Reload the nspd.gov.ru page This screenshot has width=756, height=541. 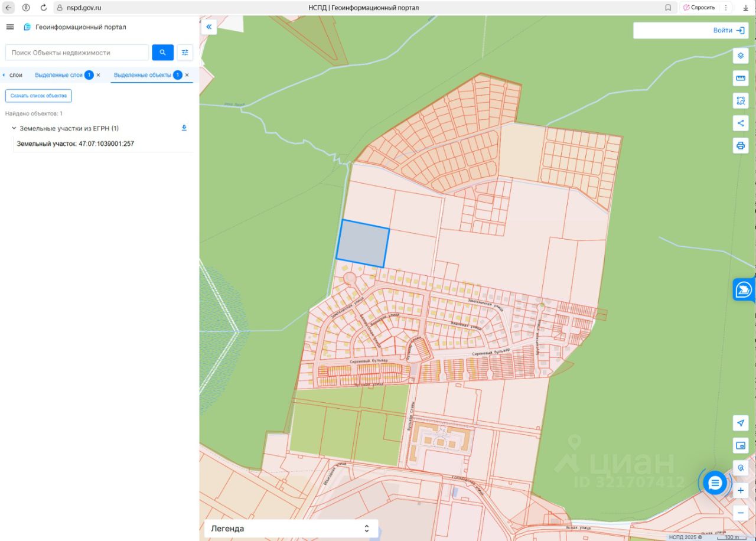(x=43, y=8)
